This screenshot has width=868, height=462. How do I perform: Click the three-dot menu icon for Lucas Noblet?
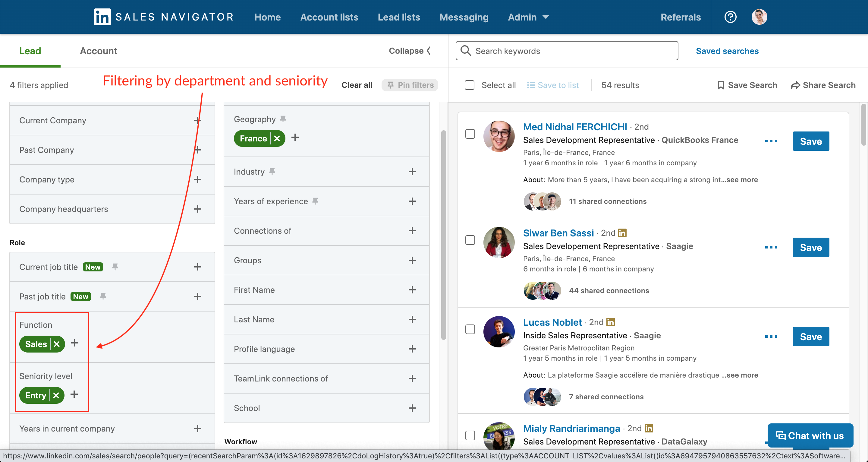click(772, 337)
